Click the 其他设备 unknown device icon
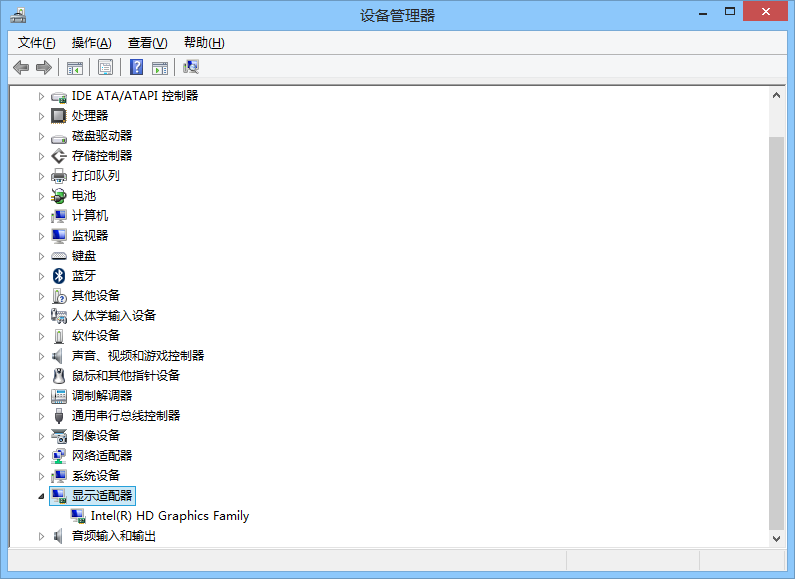Image resolution: width=795 pixels, height=579 pixels. tap(59, 296)
